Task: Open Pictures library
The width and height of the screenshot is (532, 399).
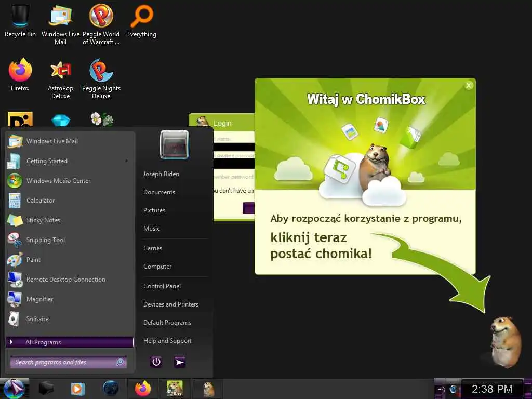Action: (154, 210)
